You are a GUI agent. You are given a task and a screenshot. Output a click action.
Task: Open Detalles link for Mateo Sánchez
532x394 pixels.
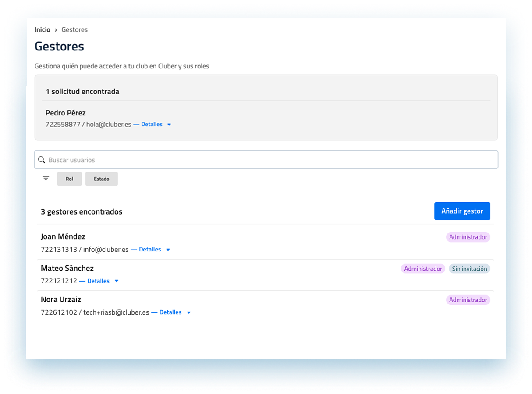[x=98, y=281]
